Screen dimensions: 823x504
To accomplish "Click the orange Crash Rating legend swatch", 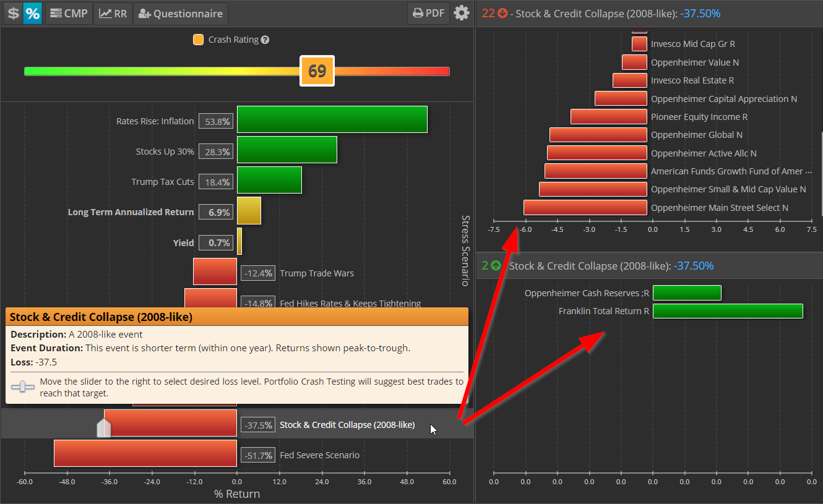I will coord(198,40).
